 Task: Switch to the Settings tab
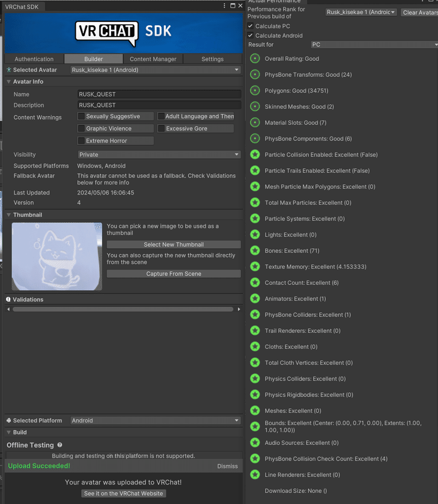coord(212,59)
